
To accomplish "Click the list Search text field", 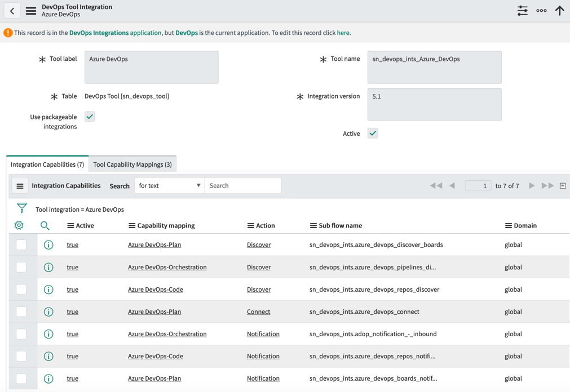I will [243, 186].
